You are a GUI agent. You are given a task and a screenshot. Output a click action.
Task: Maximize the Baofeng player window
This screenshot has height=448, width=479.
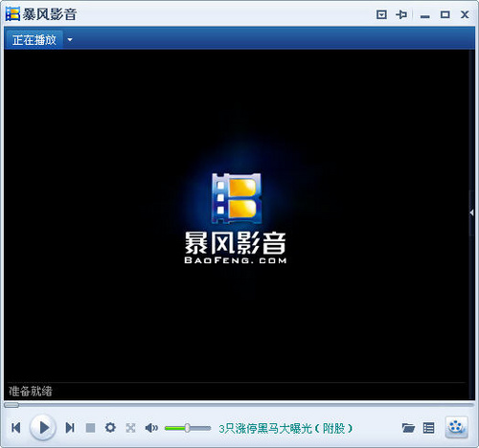point(445,14)
